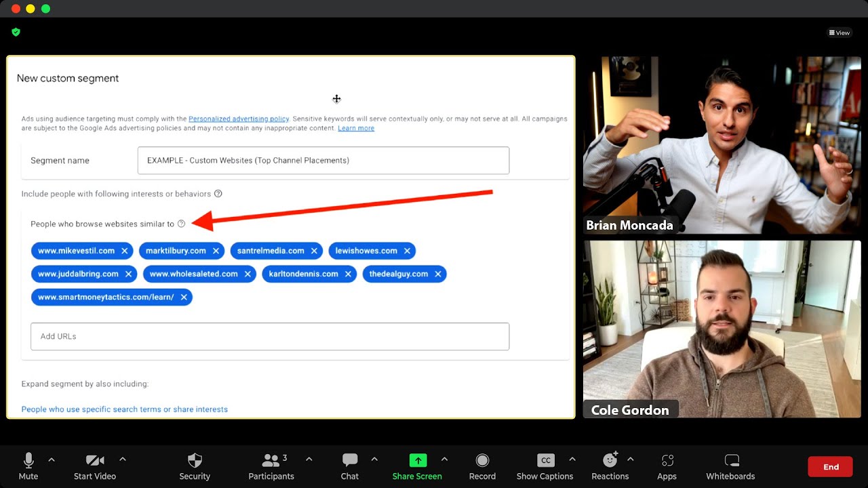
Task: Remove the thedealguy.com chip
Action: 438,274
